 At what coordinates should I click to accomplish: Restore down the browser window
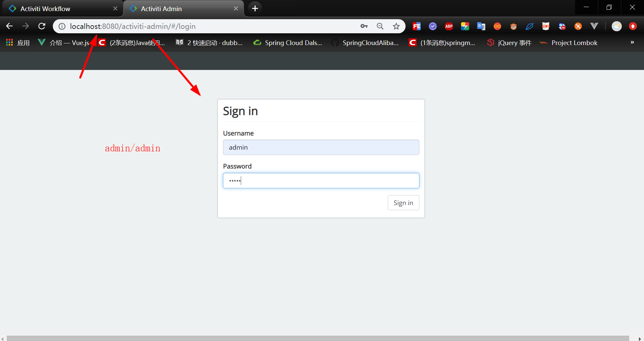[609, 7]
